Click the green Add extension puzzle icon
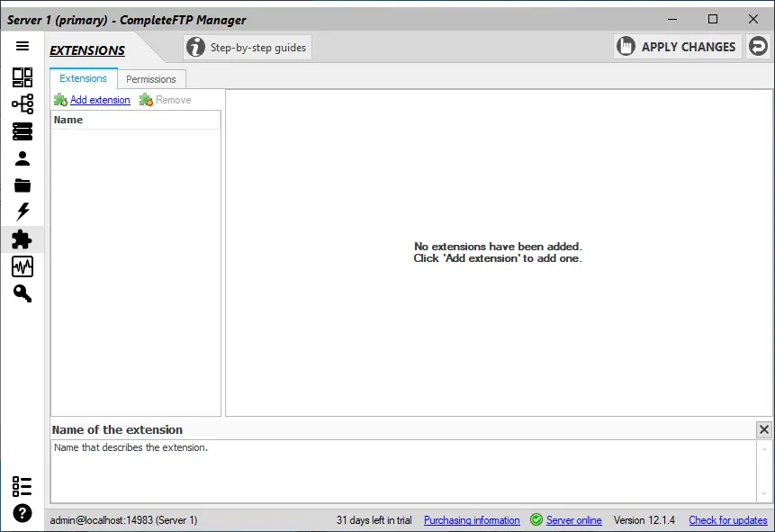 [x=61, y=100]
